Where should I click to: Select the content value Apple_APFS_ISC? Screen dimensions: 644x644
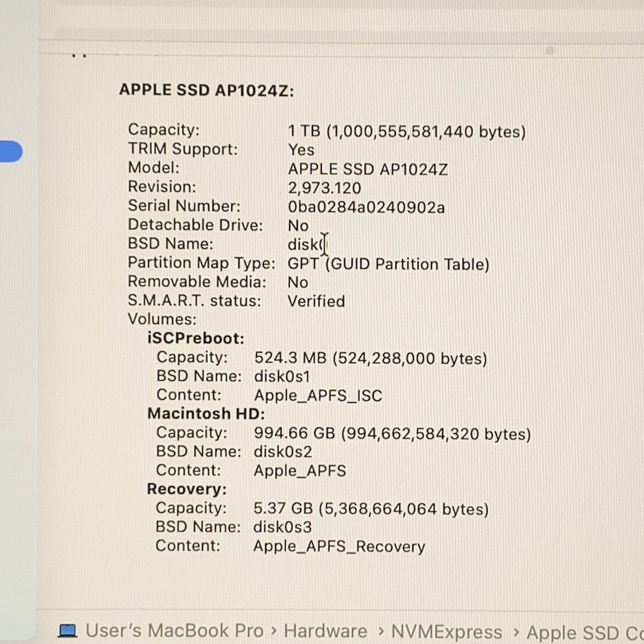pos(318,395)
